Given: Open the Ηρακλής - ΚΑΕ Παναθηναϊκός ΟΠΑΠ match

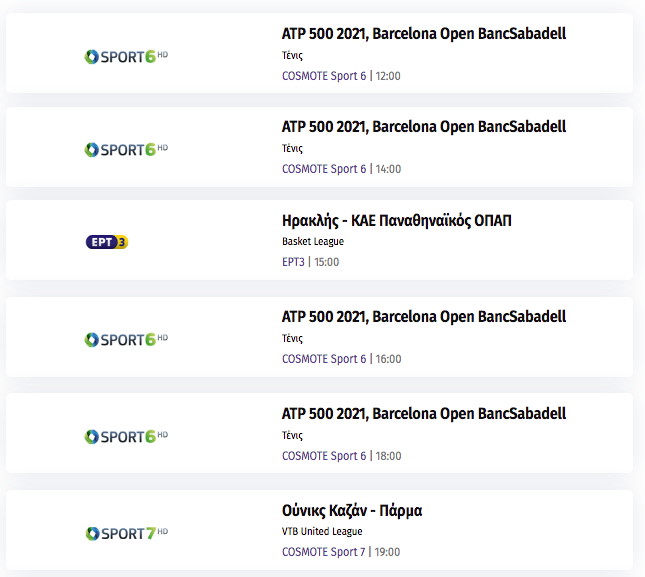Looking at the screenshot, I should pos(397,220).
